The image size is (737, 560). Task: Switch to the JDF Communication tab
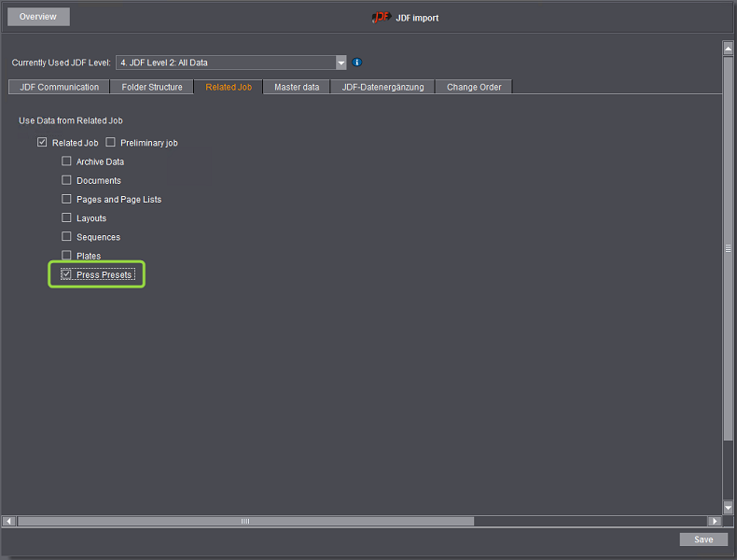[x=59, y=87]
